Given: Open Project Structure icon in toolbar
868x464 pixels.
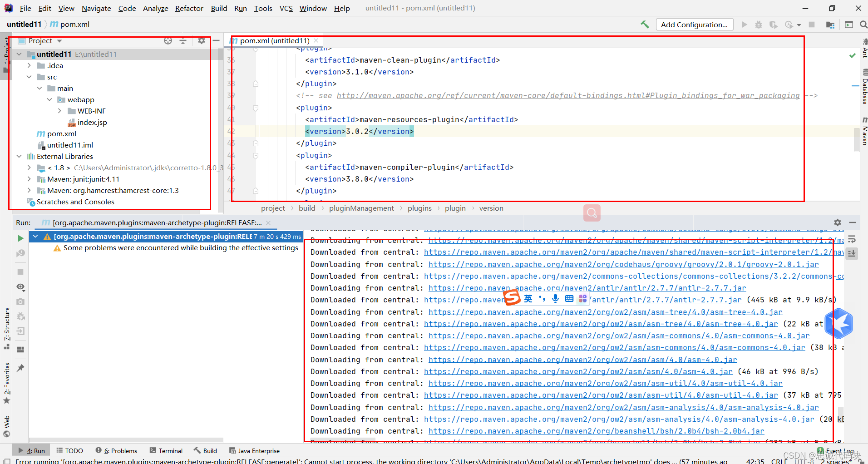Looking at the screenshot, I should (x=830, y=25).
